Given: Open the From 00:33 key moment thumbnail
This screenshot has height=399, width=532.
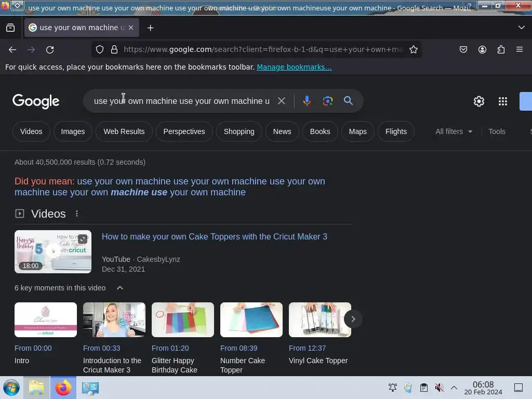Looking at the screenshot, I should (114, 320).
